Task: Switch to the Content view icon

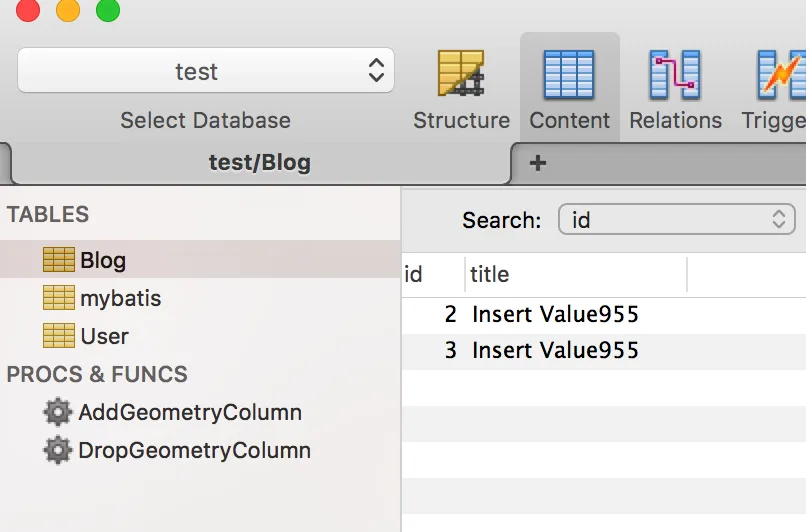Action: pyautogui.click(x=569, y=76)
